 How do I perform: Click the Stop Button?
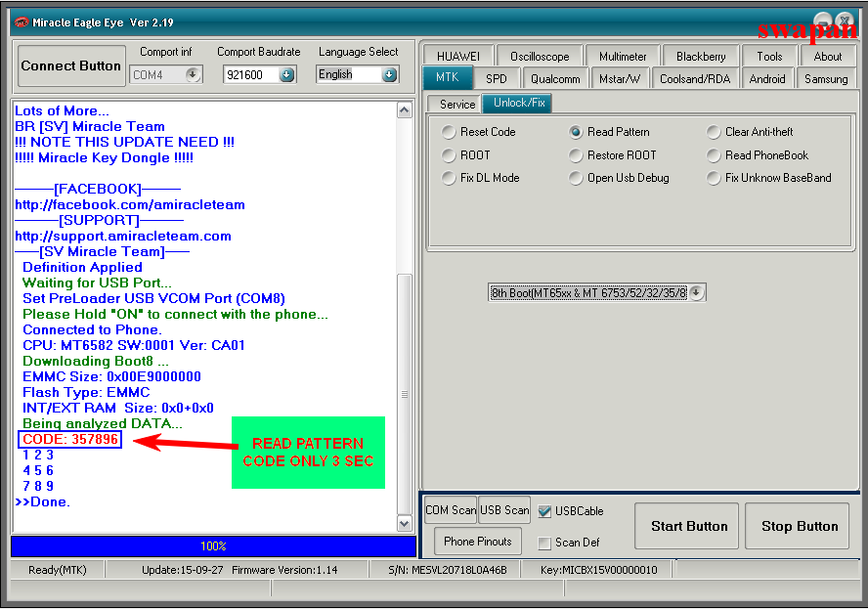tap(798, 526)
